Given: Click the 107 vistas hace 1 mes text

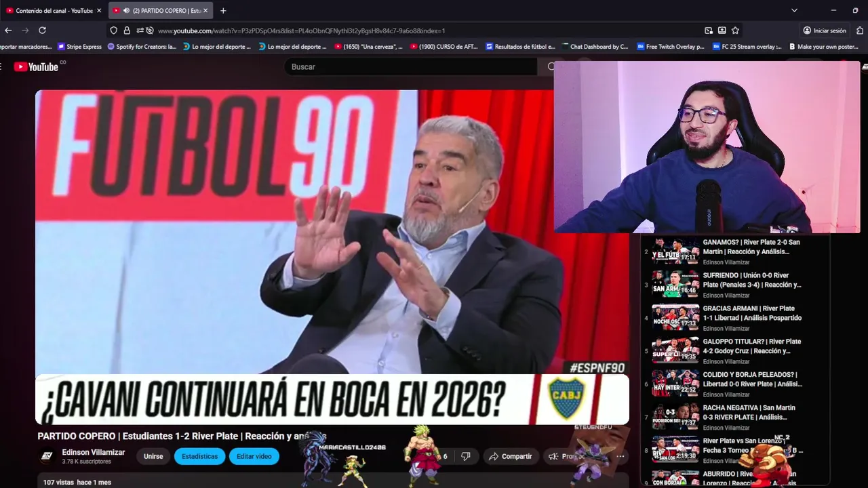Looking at the screenshot, I should pyautogui.click(x=77, y=483).
